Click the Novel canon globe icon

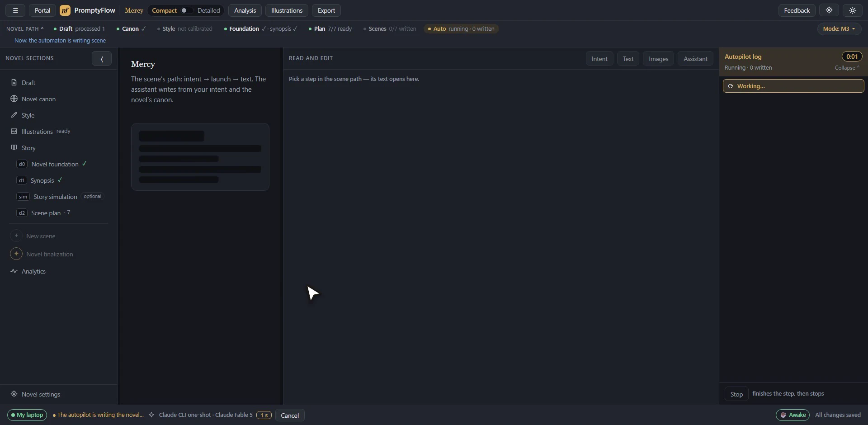[x=14, y=99]
